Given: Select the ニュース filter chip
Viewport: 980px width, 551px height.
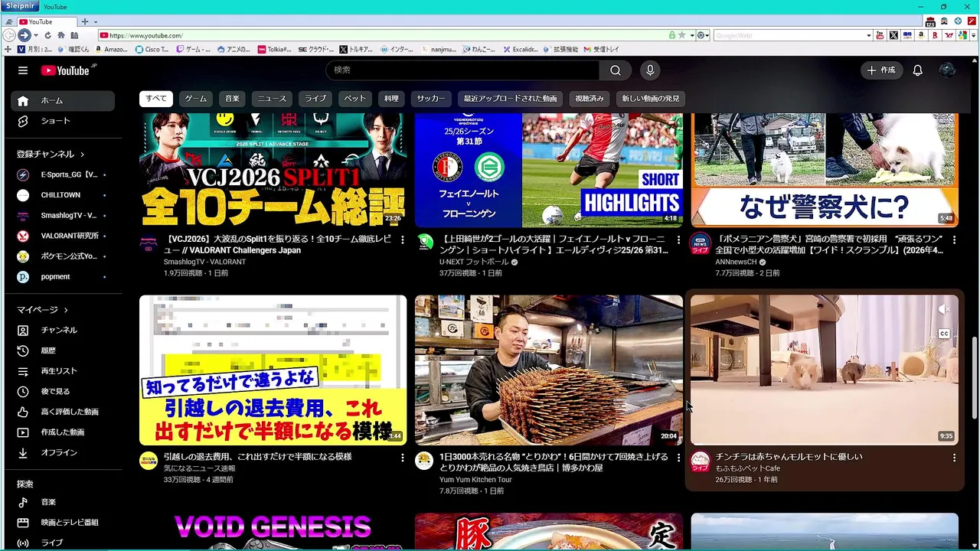Looking at the screenshot, I should point(272,99).
